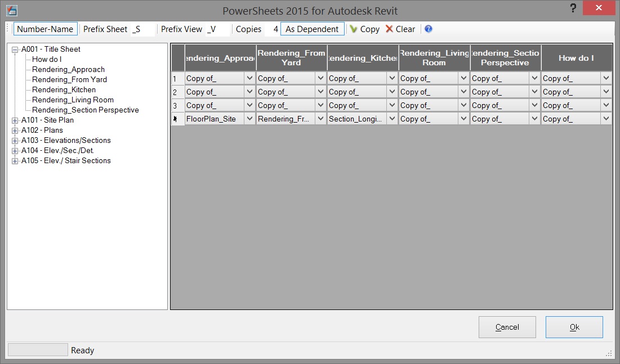Click the Rendering_From Yard column header
Image resolution: width=620 pixels, height=364 pixels.
[291, 58]
